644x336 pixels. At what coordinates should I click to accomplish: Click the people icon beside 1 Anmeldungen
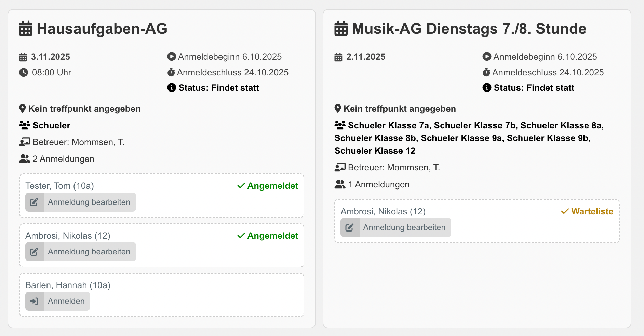340,184
